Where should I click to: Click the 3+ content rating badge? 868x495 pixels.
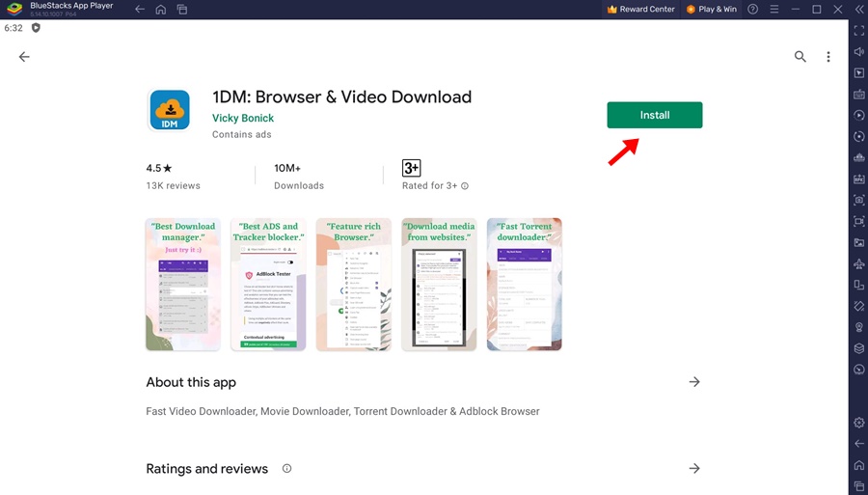(411, 168)
